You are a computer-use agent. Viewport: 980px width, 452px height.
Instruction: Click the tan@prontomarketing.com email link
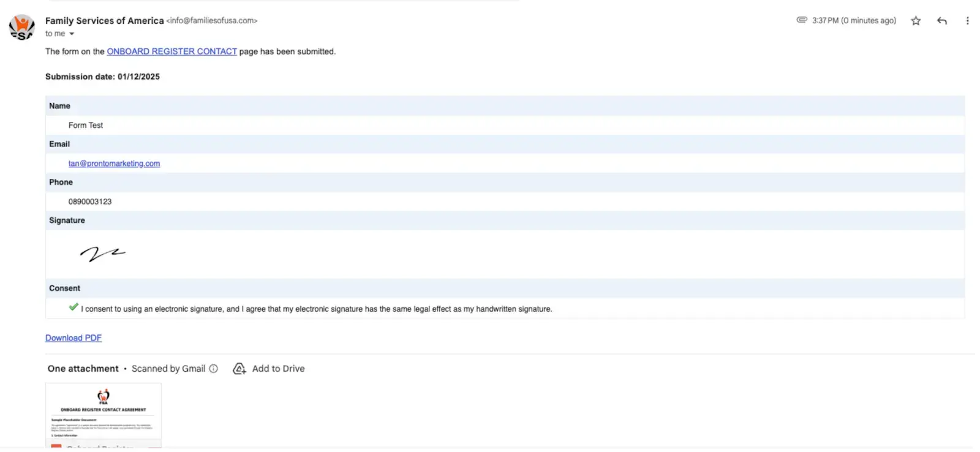coord(114,164)
